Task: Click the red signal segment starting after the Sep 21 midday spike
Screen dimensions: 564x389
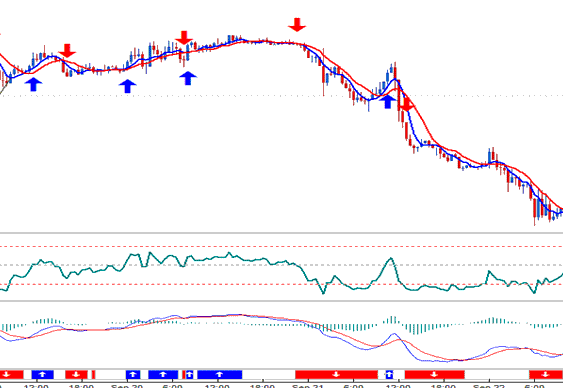Action: pos(435,375)
